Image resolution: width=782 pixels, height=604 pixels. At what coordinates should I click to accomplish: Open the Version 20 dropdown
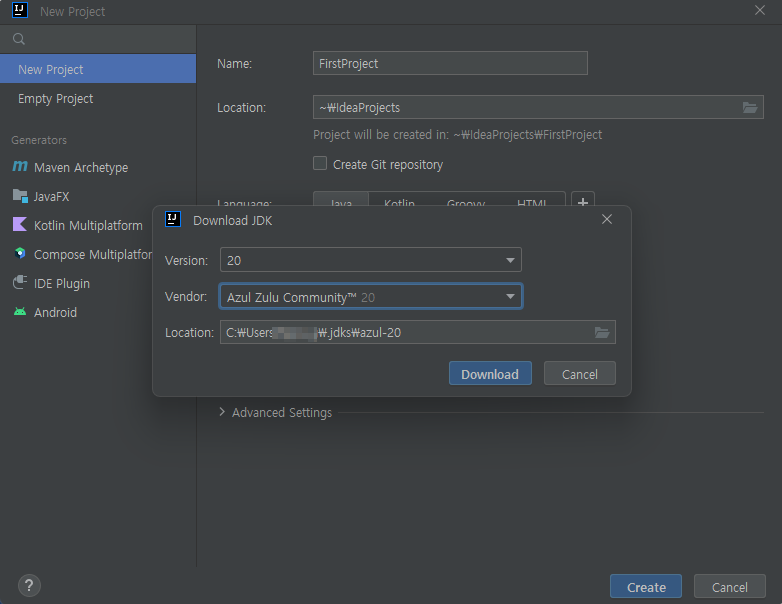coord(371,260)
